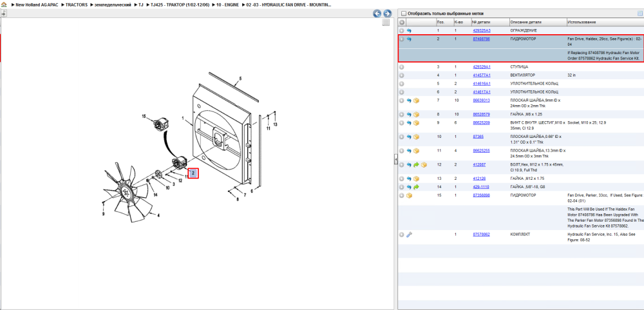This screenshot has width=644, height=310.
Task: Go to previous figure with left arrow
Action: coord(377,14)
